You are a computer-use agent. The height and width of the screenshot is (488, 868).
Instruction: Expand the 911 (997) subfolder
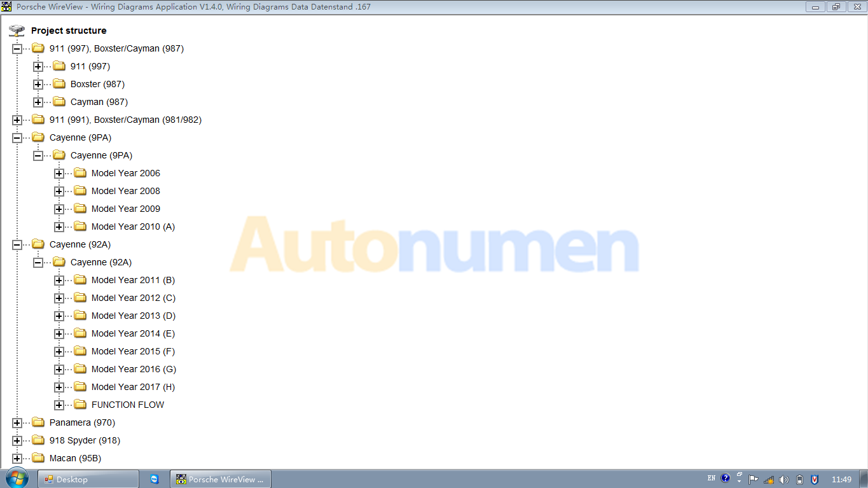tap(38, 66)
